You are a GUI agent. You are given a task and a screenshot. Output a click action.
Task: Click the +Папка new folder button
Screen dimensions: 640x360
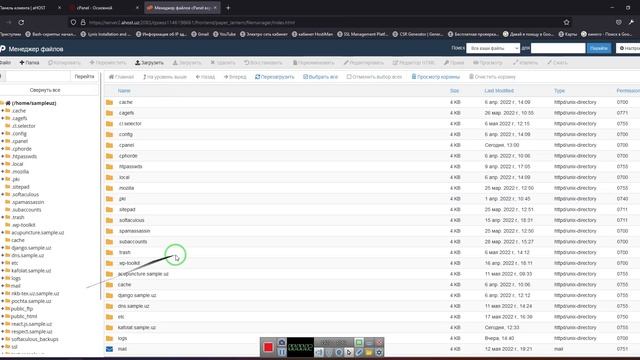coord(29,63)
